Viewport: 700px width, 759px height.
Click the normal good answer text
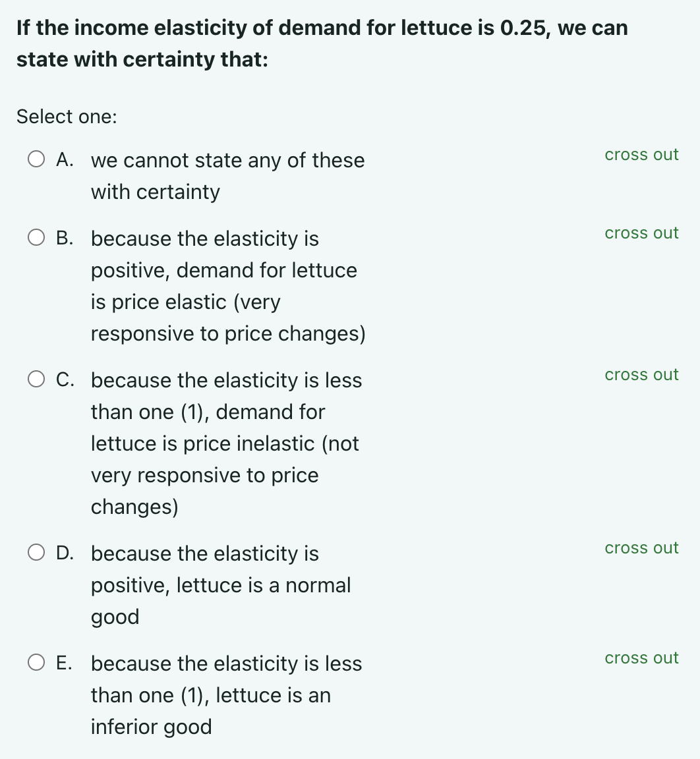click(x=221, y=585)
